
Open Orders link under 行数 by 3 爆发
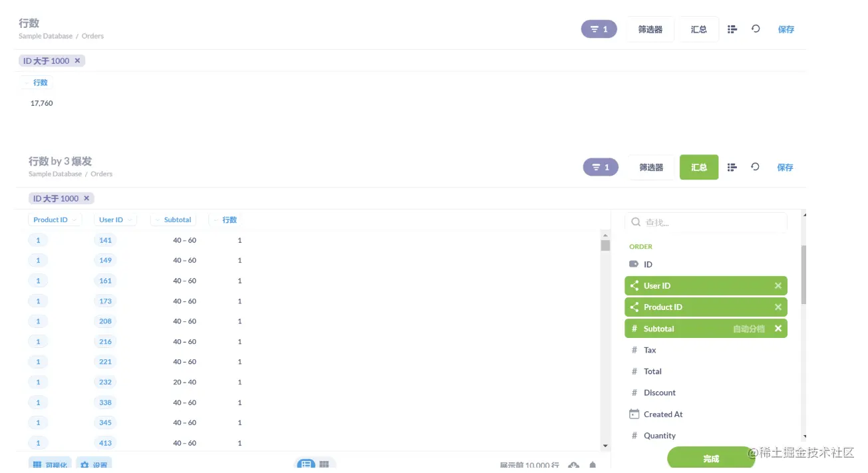102,174
